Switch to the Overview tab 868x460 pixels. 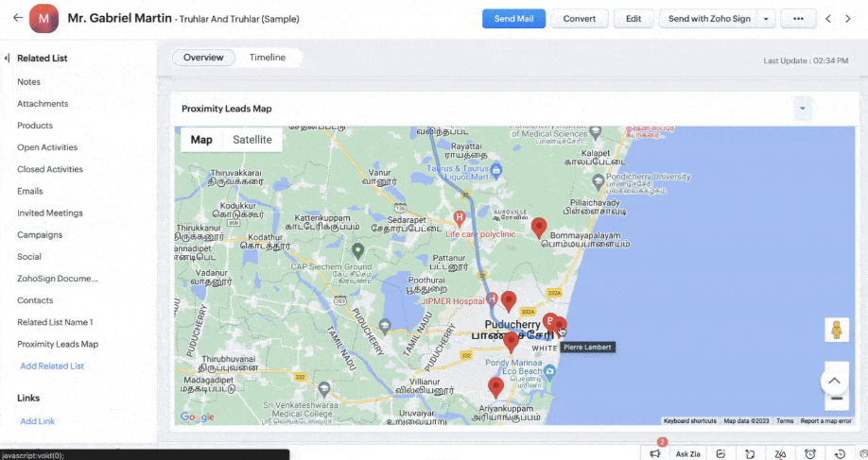[203, 58]
